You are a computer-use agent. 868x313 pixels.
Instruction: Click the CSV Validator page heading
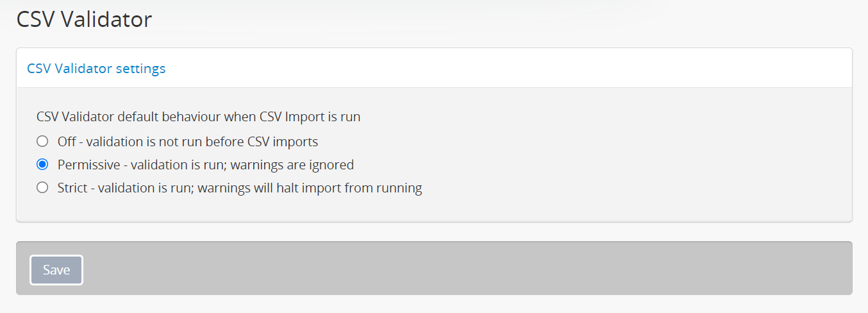(84, 19)
